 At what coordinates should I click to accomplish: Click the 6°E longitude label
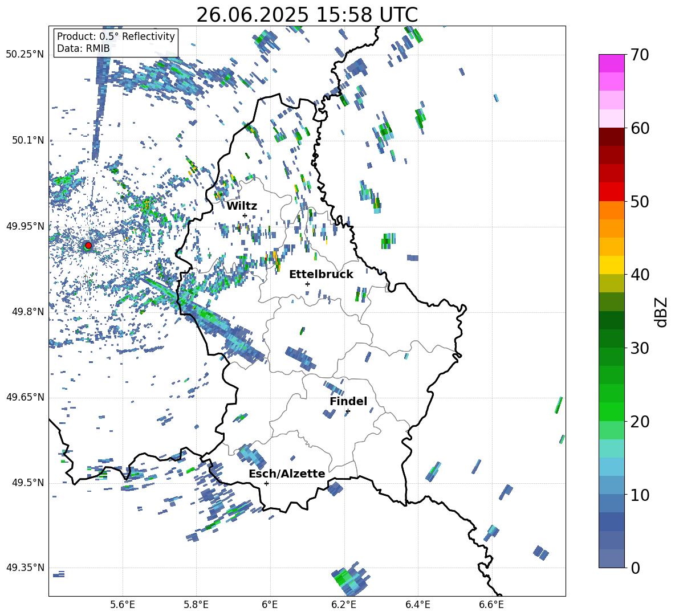(x=270, y=605)
